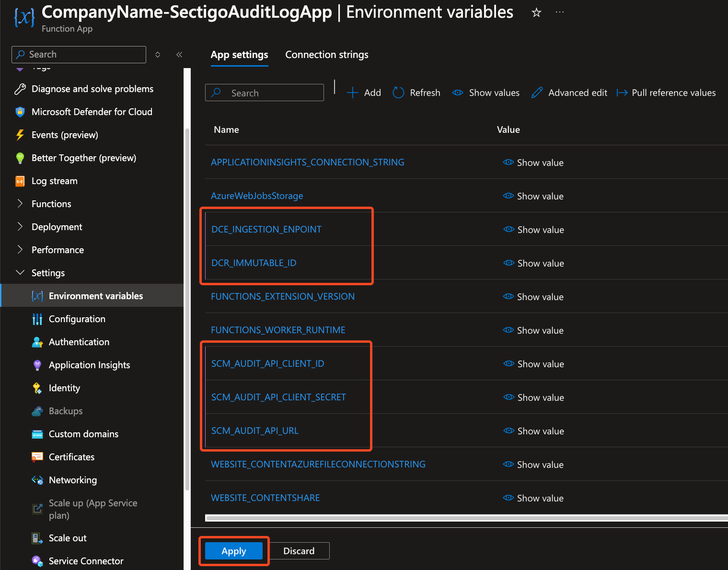728x570 pixels.
Task: Open the WEBSITE_CONTENTSHARE setting
Action: (266, 498)
